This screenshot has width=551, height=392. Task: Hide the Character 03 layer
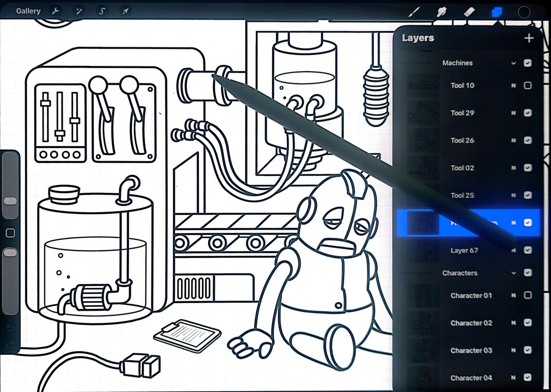coord(528,350)
